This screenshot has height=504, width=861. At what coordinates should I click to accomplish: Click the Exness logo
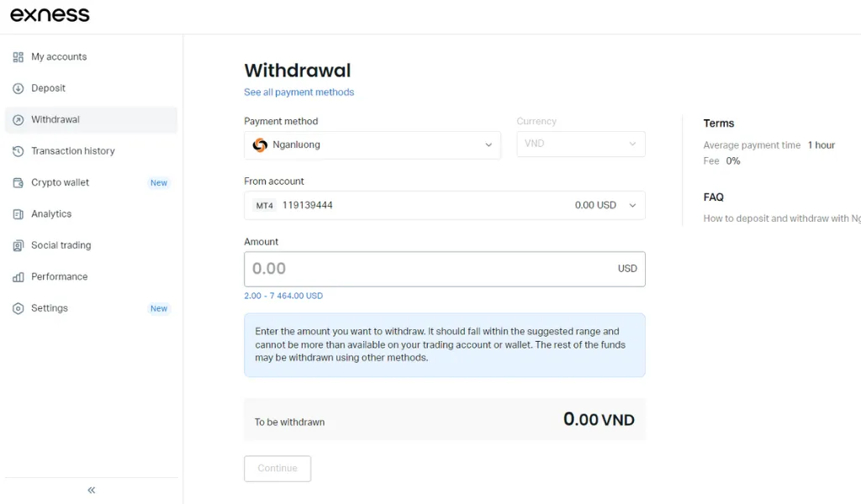(50, 15)
